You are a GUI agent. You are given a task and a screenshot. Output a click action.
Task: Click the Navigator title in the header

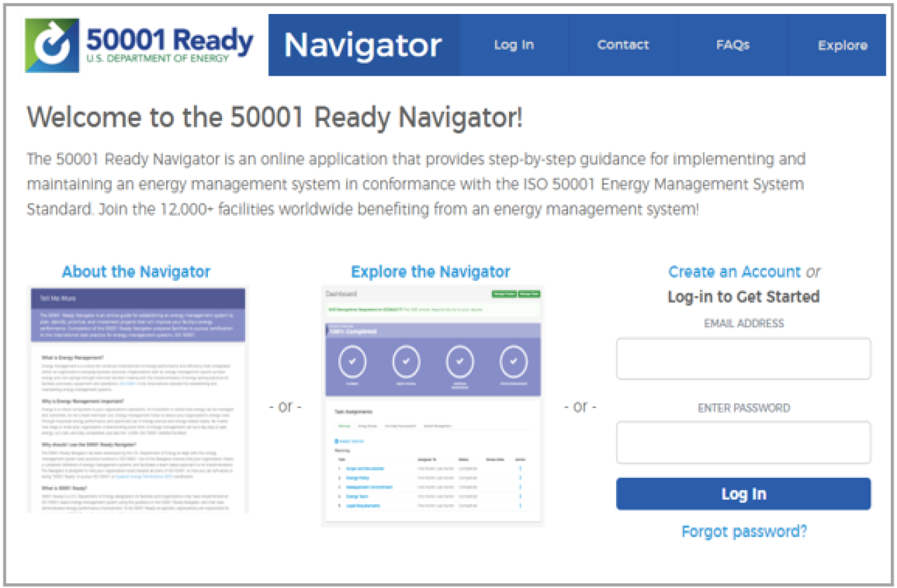click(x=363, y=45)
